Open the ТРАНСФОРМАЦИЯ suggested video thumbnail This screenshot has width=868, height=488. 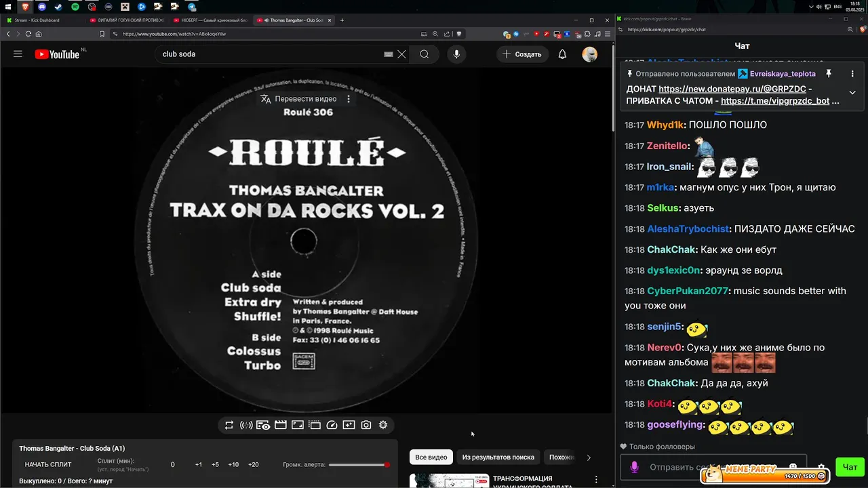tap(449, 481)
